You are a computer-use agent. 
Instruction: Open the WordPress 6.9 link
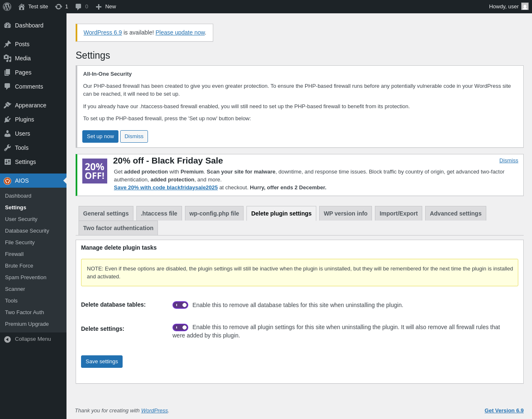(x=103, y=32)
